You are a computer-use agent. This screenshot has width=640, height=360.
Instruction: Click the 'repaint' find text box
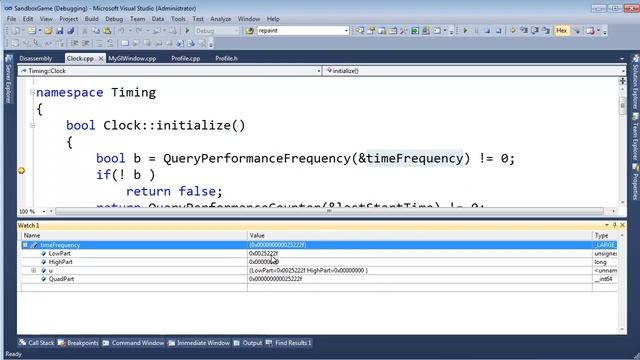(300, 31)
